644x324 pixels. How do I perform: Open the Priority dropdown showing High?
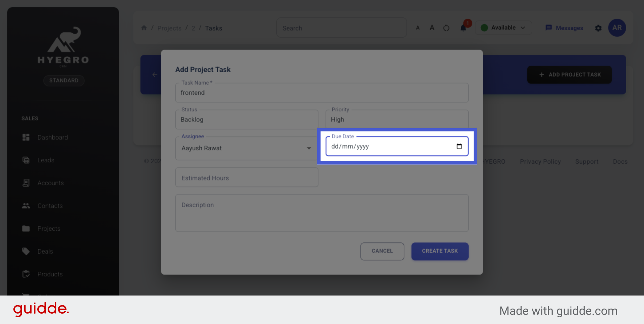click(x=397, y=119)
